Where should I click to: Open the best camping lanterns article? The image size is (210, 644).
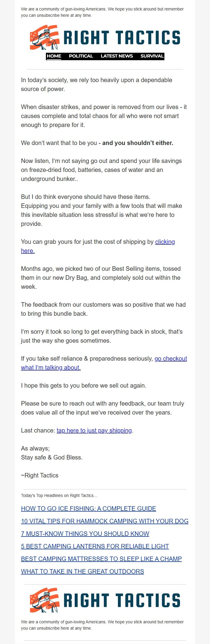coord(94,546)
